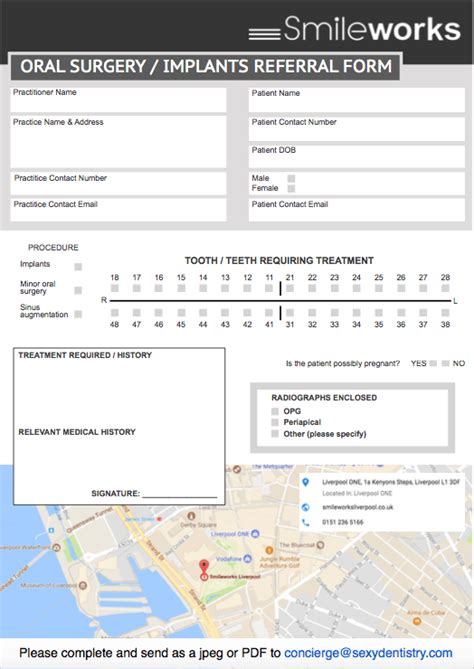Select tooth 14 checkbox

203,288
